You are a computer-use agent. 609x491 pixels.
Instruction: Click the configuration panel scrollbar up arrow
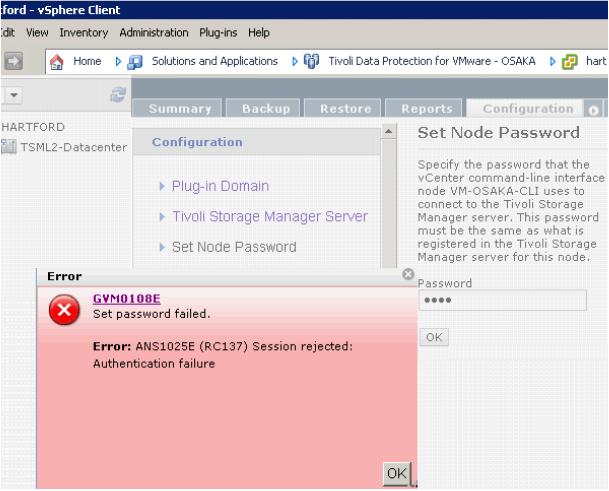click(388, 132)
